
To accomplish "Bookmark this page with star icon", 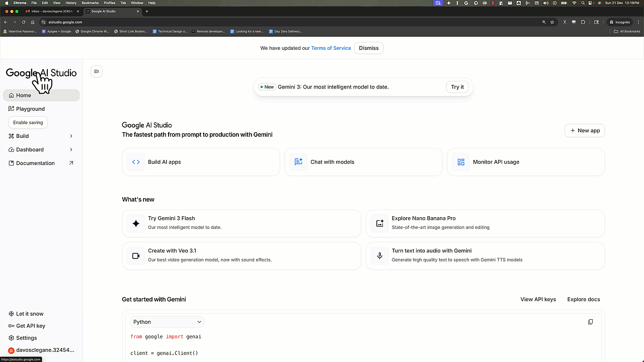I will coord(552,22).
